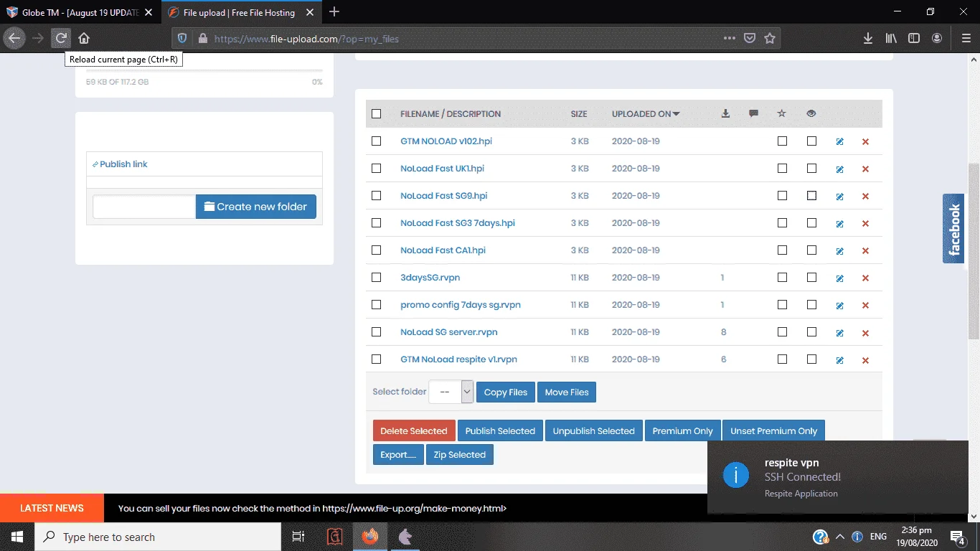Edit the GTM NOLOAD v102.hpi file

tap(839, 142)
